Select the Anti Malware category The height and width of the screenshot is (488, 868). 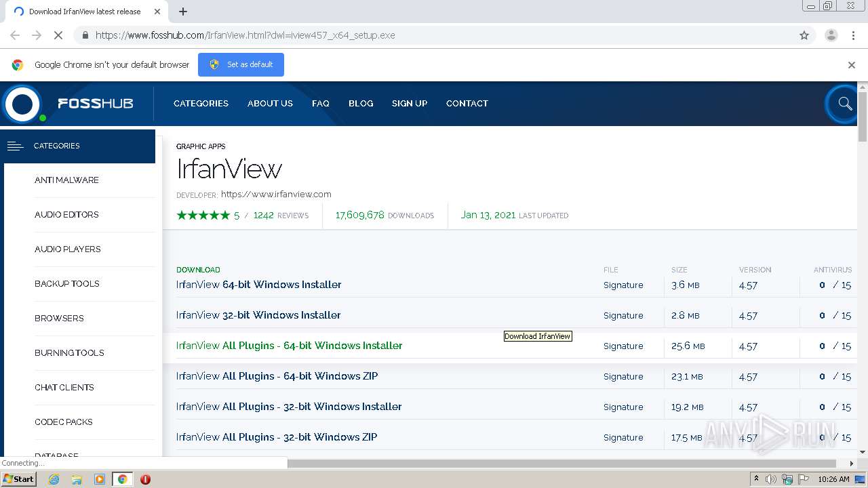[66, 180]
